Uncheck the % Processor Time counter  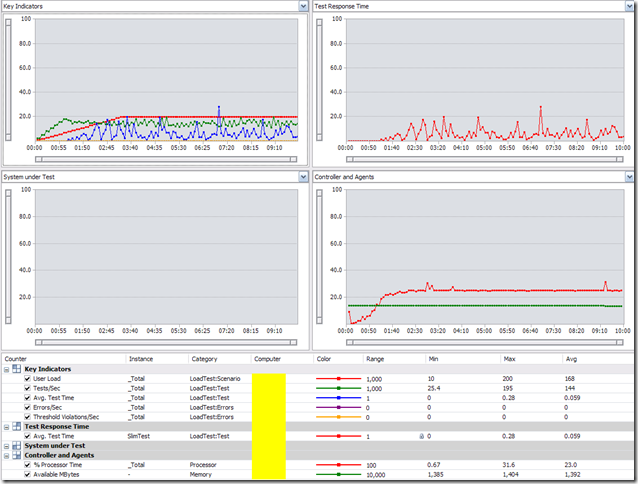click(x=27, y=465)
